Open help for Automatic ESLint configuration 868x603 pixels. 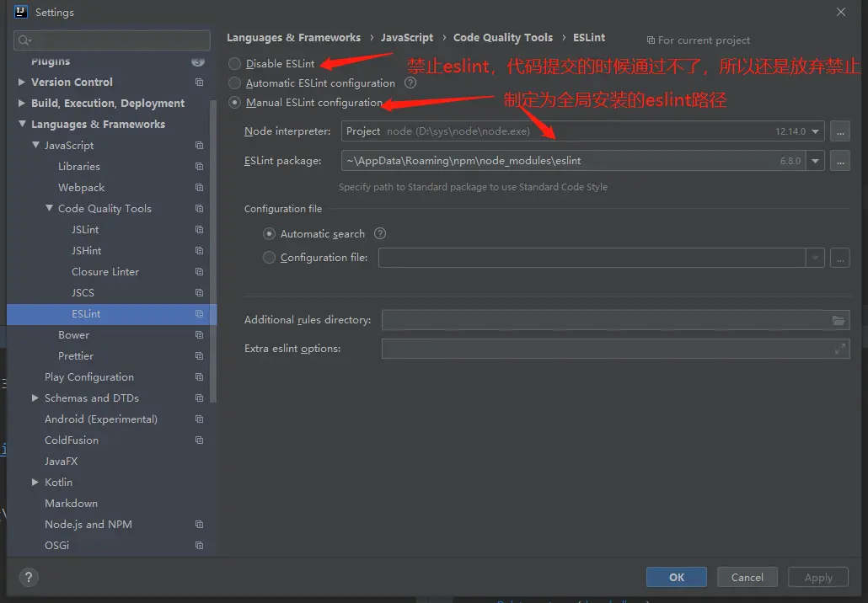410,83
